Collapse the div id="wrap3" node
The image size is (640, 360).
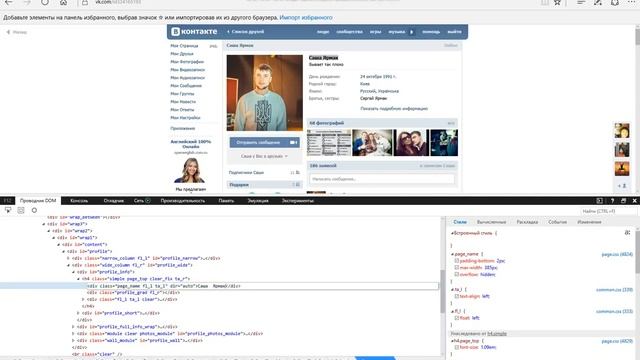(x=44, y=224)
